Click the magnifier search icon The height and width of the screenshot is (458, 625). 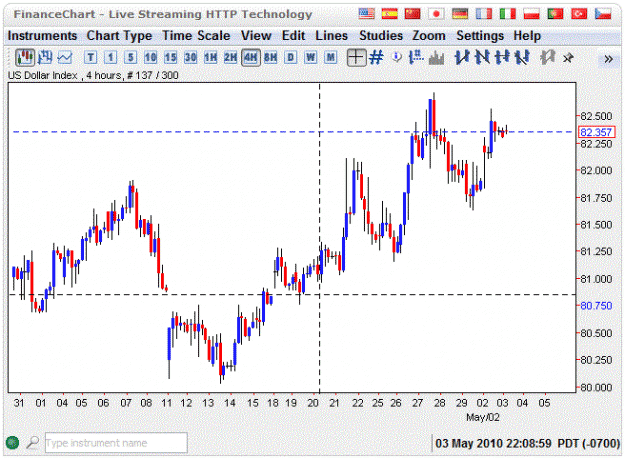(33, 442)
